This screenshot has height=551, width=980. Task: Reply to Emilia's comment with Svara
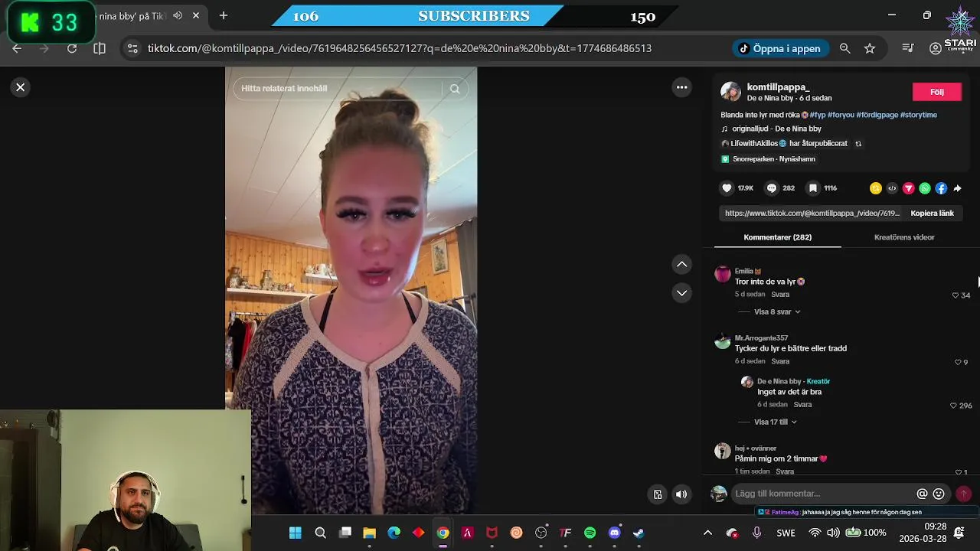(x=780, y=294)
